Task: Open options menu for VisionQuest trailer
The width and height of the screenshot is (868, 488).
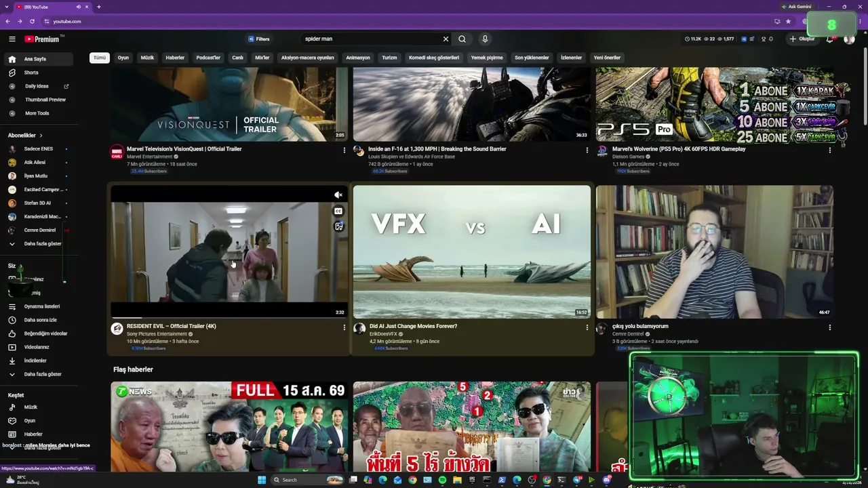Action: coord(344,150)
